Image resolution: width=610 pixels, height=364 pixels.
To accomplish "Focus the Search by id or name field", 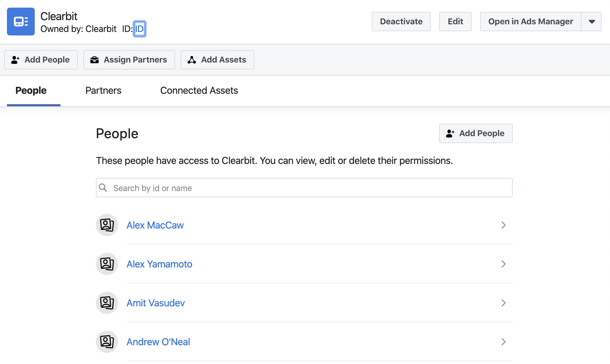I will [x=304, y=188].
